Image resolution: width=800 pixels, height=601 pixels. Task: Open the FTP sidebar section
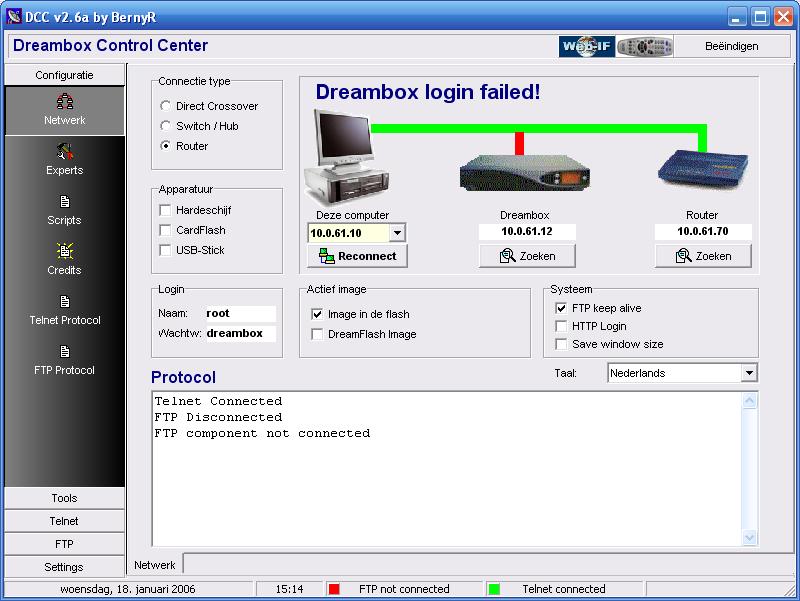point(64,544)
